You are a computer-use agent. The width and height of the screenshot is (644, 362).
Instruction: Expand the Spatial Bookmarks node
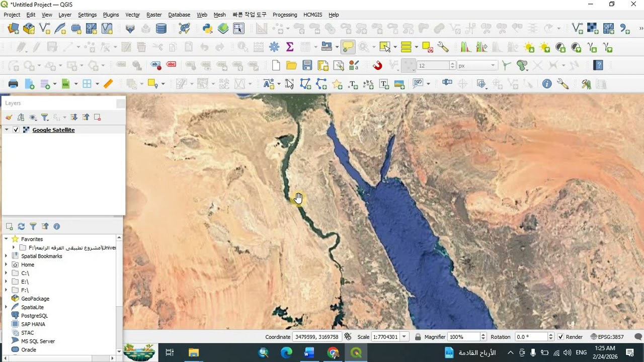(x=7, y=256)
